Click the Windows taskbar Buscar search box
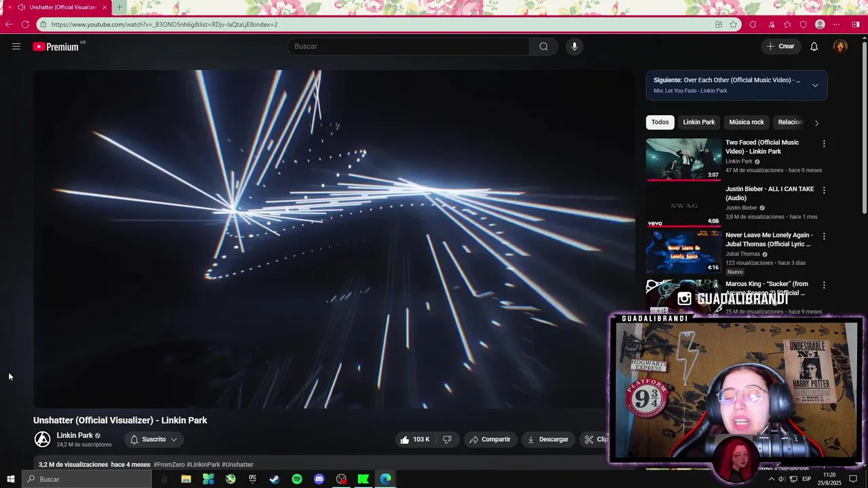Viewport: 868px width, 488px height. (x=87, y=479)
